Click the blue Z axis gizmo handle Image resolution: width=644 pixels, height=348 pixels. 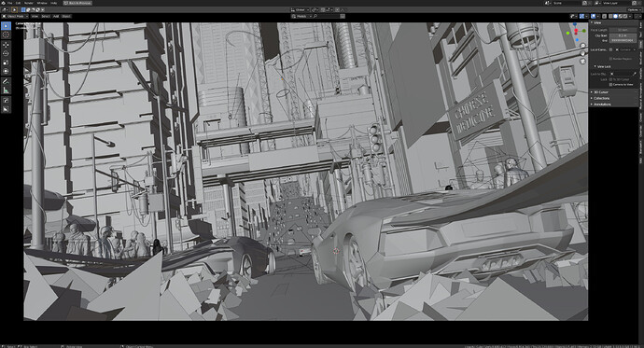tap(576, 25)
